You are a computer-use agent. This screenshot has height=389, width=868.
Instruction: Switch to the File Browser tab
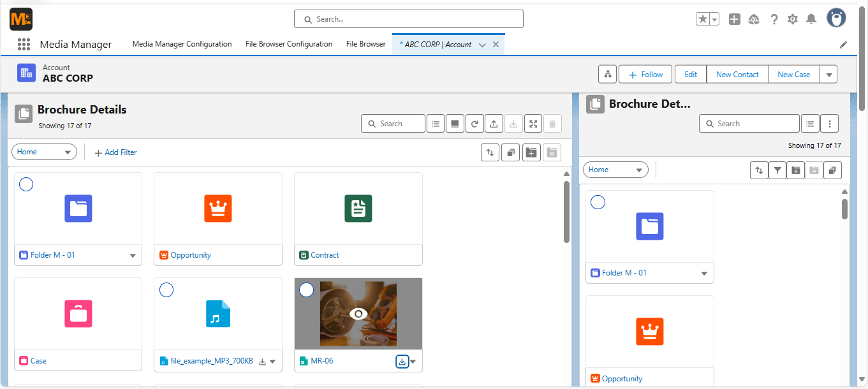click(366, 44)
